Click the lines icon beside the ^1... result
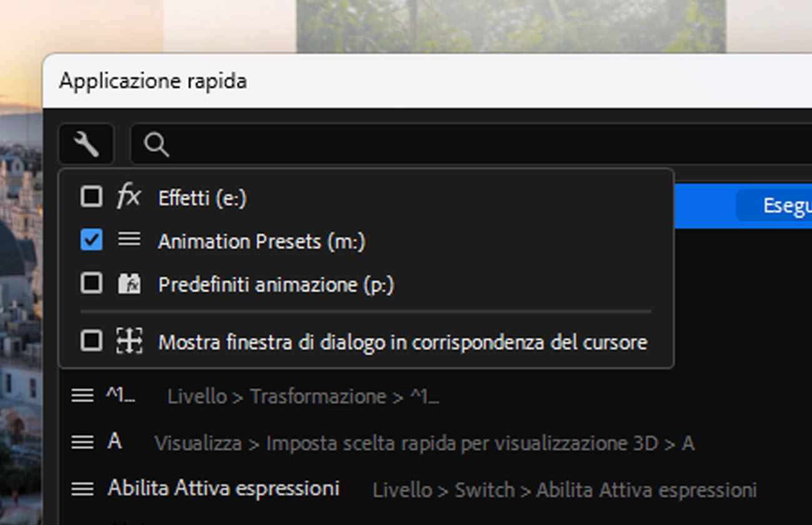 [x=82, y=396]
